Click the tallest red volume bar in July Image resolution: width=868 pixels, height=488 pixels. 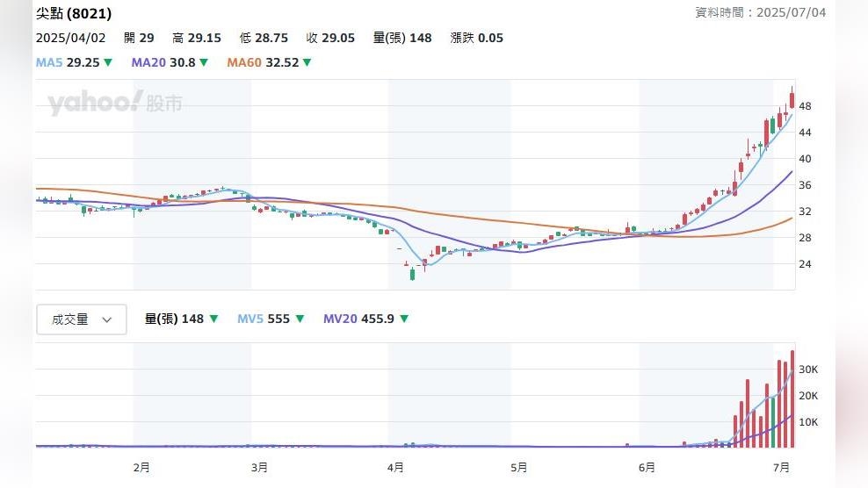[792, 398]
